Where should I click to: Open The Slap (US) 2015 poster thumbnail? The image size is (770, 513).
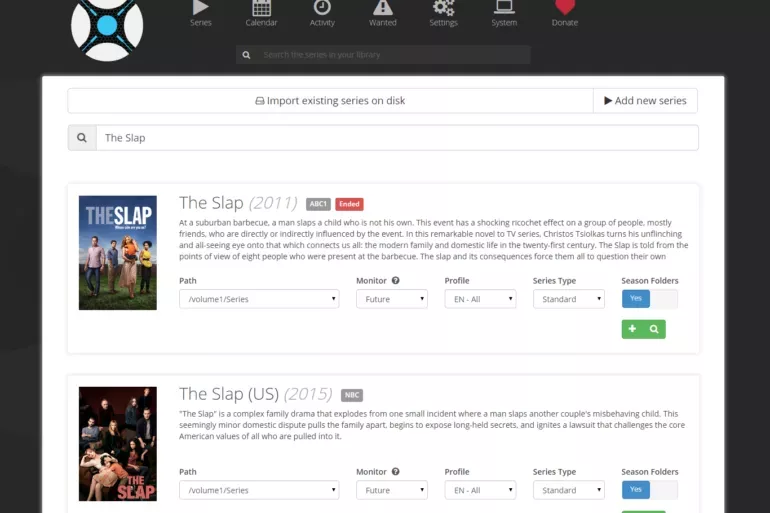(118, 444)
